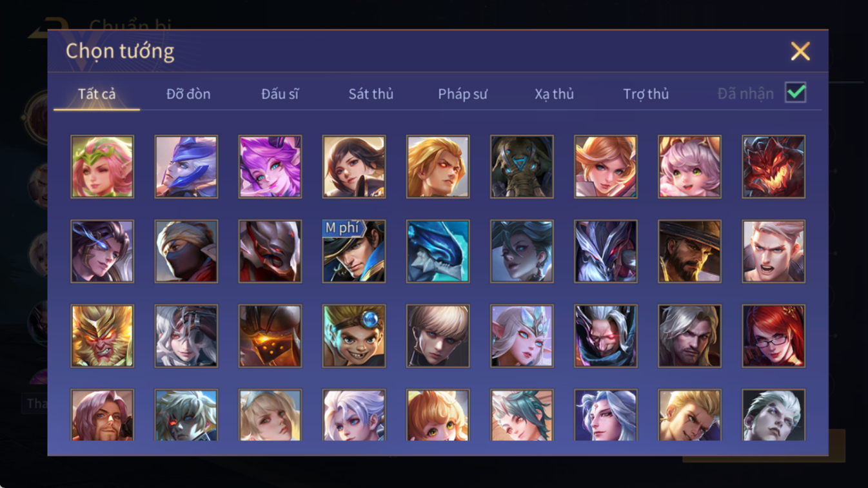Screen dimensions: 868x488
Task: Pick the masked ninja with red scarf
Action: (186, 251)
